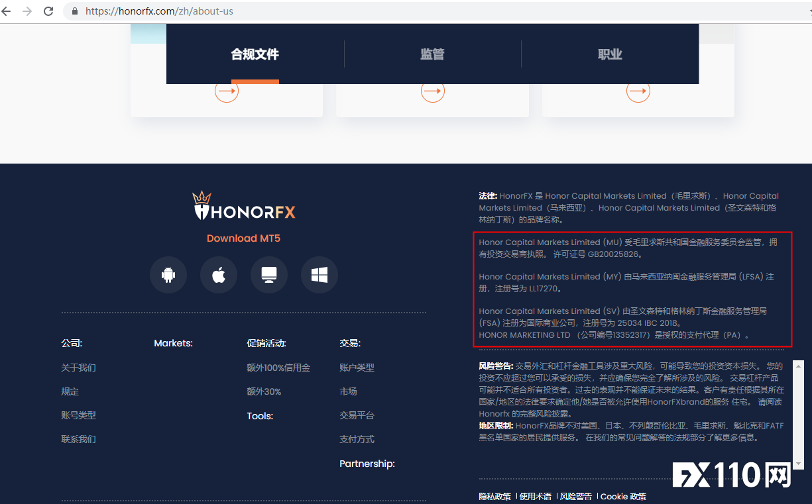Open 隐私政策 link
This screenshot has width=812, height=504.
[495, 496]
